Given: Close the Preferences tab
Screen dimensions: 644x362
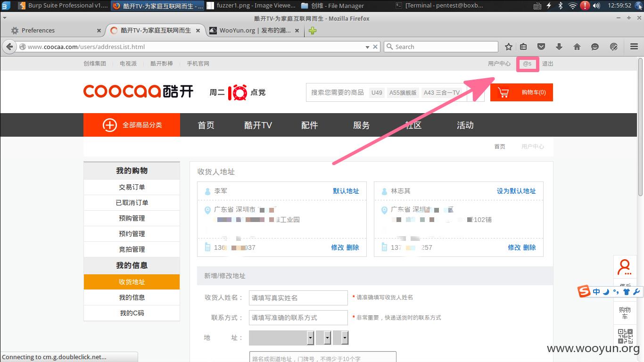Looking at the screenshot, I should pos(99,31).
